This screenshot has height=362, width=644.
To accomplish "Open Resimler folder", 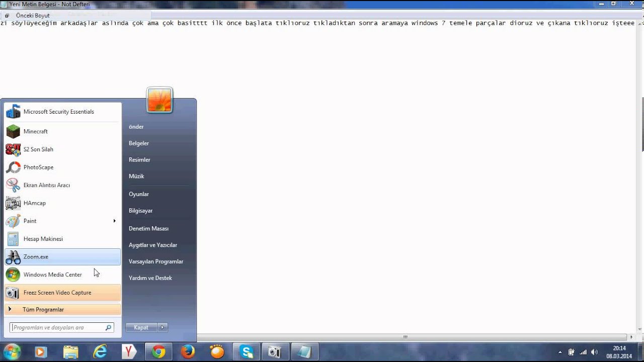I will tap(139, 160).
